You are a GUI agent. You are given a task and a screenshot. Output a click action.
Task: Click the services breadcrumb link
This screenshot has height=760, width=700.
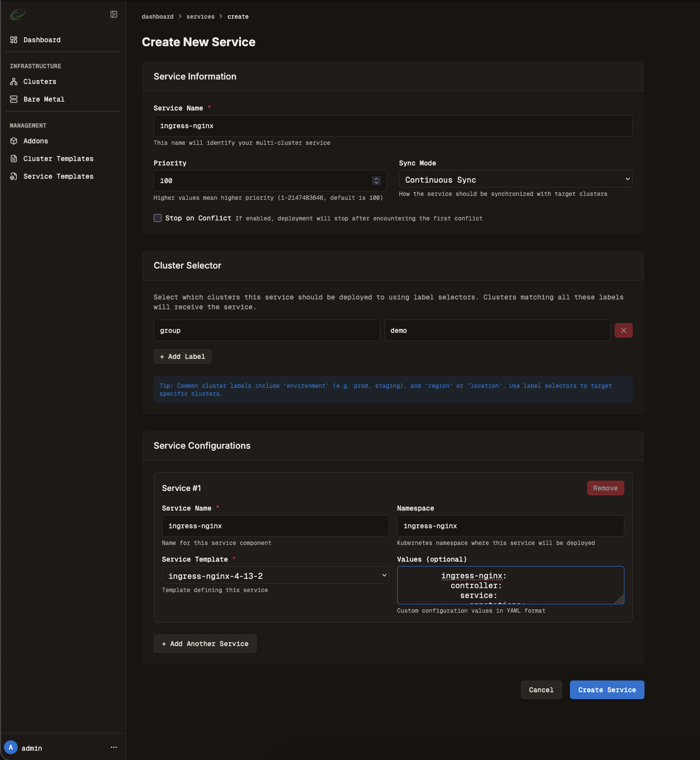click(200, 17)
